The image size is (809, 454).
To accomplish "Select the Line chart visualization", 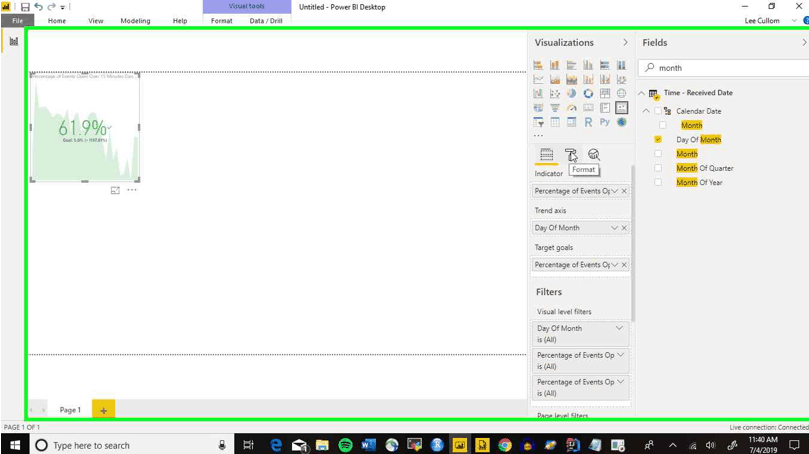I will pyautogui.click(x=538, y=79).
